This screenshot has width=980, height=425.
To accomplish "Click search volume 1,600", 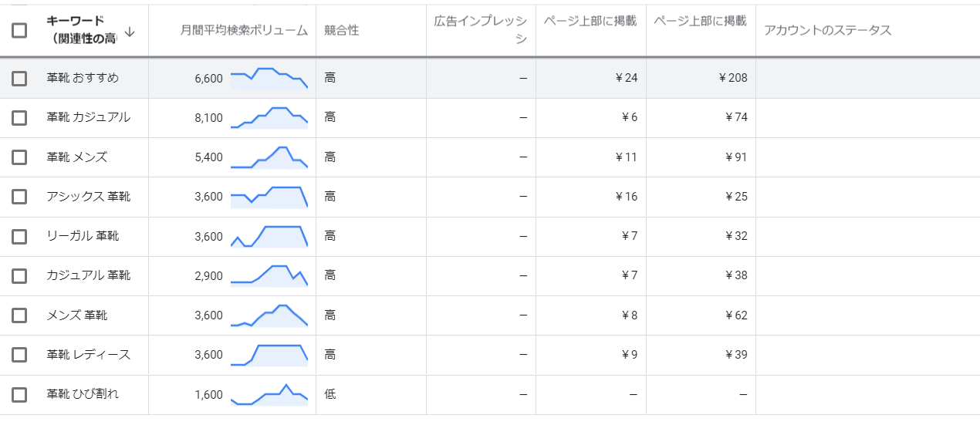I will [x=209, y=395].
